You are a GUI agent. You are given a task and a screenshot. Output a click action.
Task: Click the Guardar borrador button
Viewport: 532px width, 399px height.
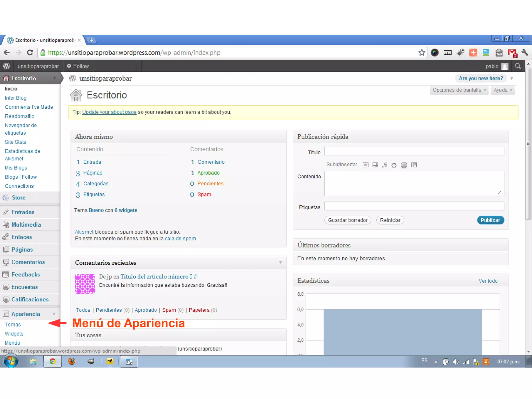(x=348, y=220)
